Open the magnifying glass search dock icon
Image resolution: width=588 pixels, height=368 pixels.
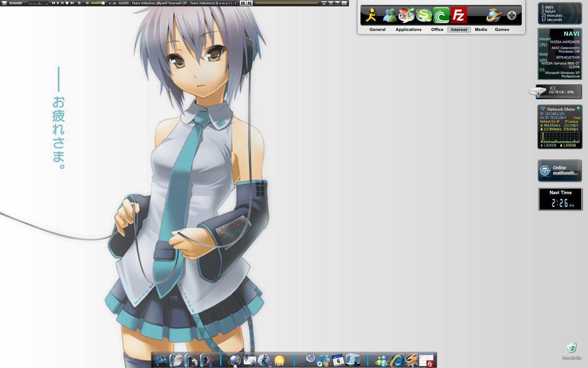point(309,360)
